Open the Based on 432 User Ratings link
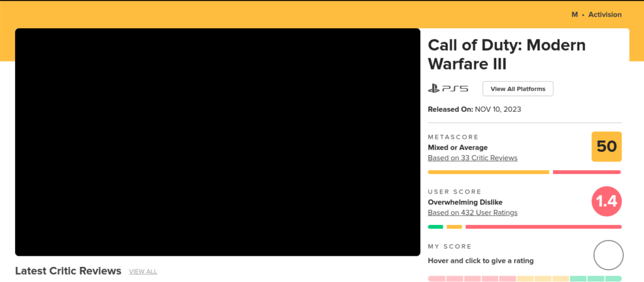The height and width of the screenshot is (282, 644). pyautogui.click(x=473, y=213)
